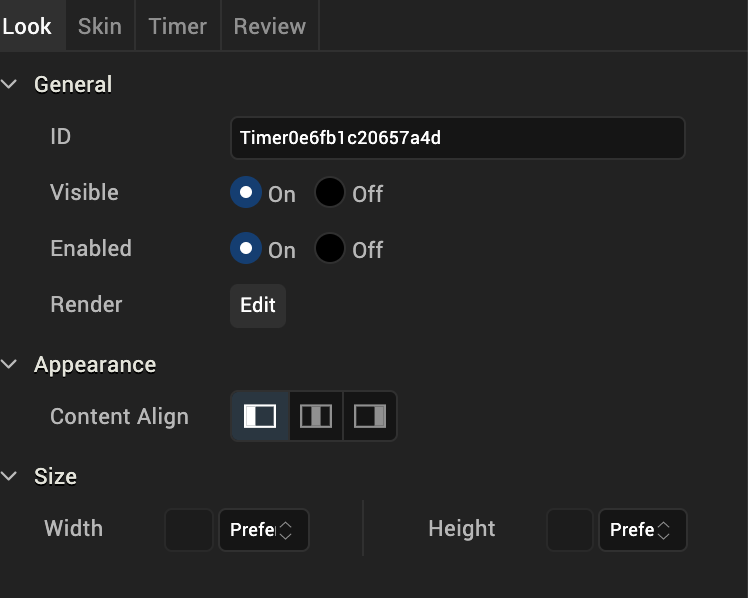748x598 pixels.
Task: Click the Render Edit button
Action: click(x=258, y=305)
